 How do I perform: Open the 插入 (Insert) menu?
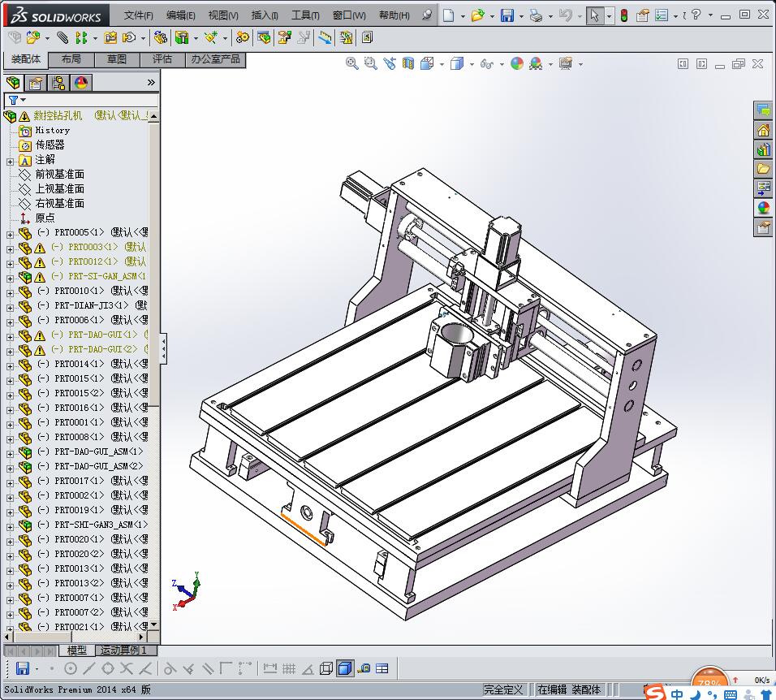pyautogui.click(x=265, y=15)
